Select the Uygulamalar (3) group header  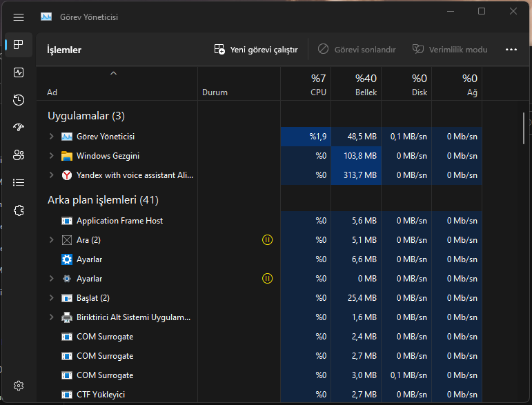point(86,116)
